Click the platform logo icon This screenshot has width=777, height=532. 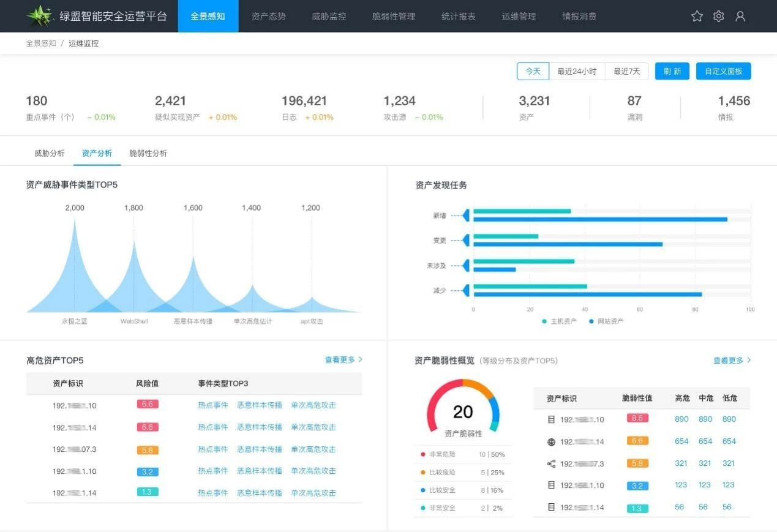[x=40, y=16]
